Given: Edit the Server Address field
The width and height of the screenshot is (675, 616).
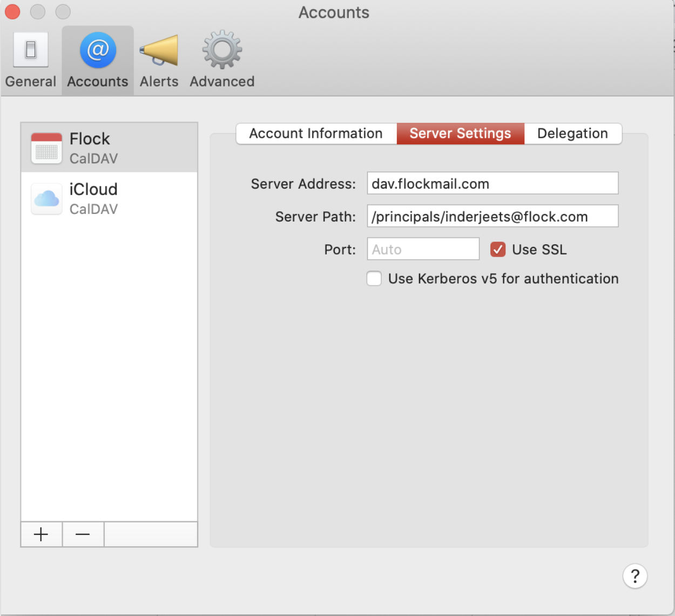Looking at the screenshot, I should [491, 183].
